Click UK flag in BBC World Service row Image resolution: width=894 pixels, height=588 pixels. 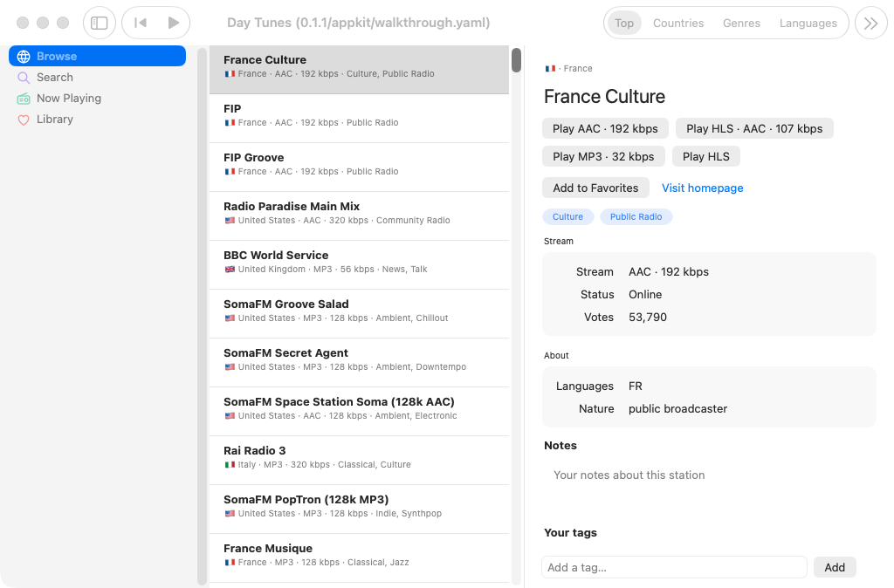(230, 270)
